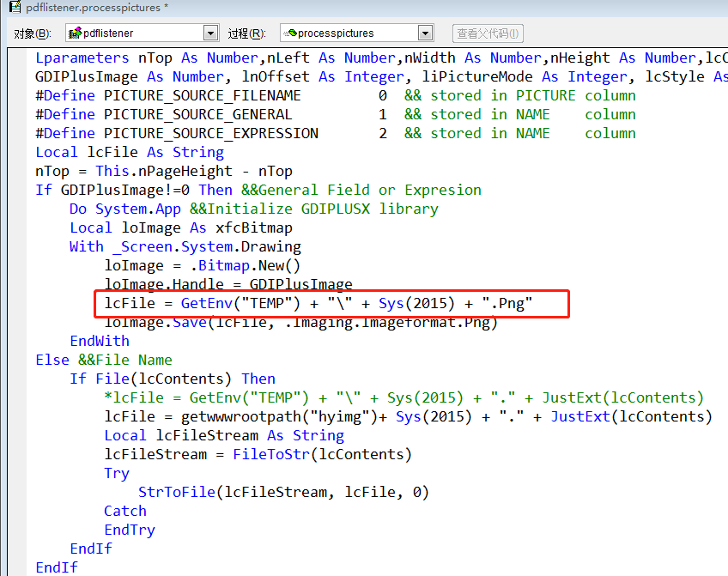The height and width of the screenshot is (576, 728).
Task: Click the Local lcFile As String line
Action: 130,152
